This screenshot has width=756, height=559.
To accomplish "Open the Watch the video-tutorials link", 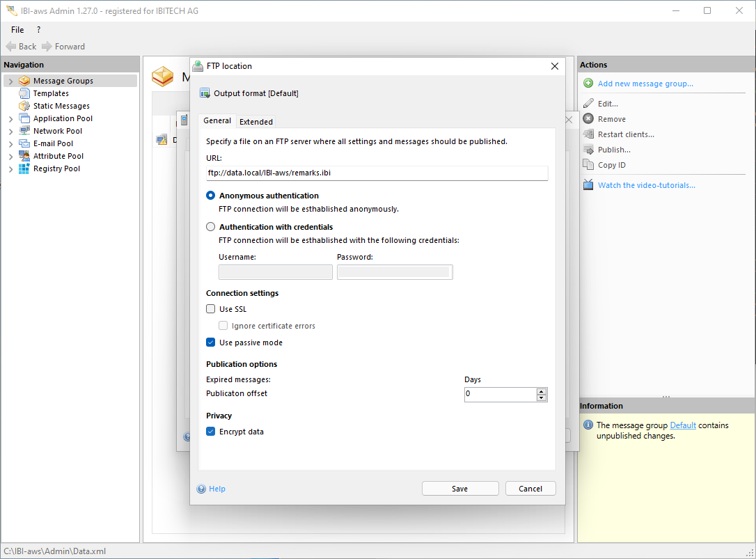I will [x=646, y=185].
